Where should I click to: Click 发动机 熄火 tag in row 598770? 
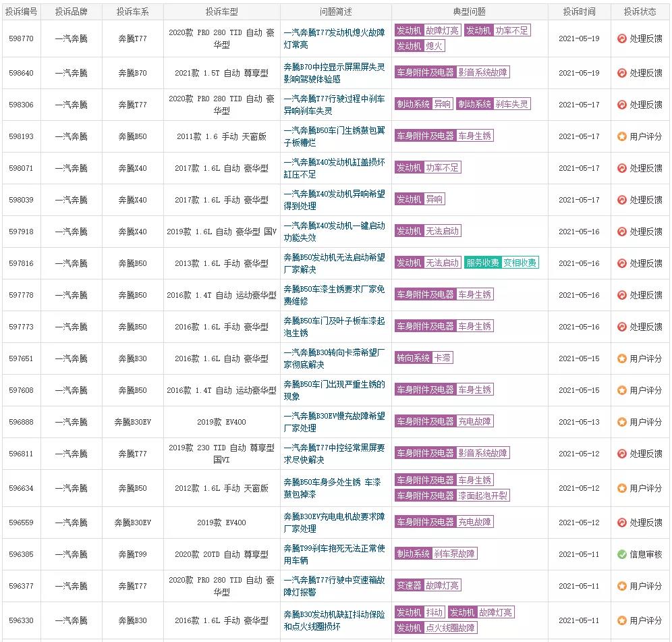[420, 46]
